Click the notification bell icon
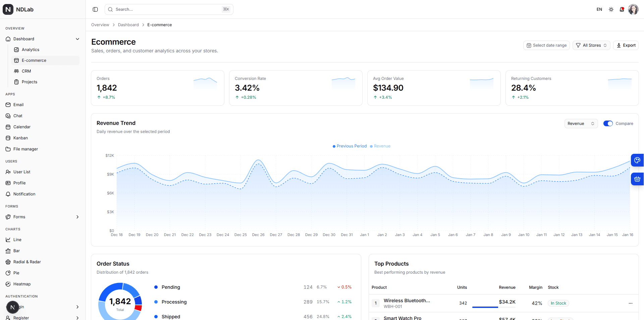Viewport: 644px width, 320px height. click(x=622, y=9)
